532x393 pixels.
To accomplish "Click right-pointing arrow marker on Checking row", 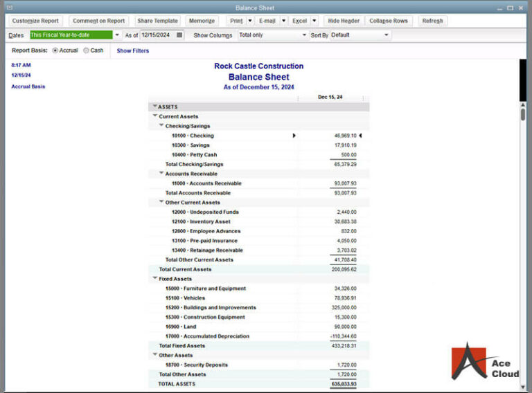I will pos(294,136).
